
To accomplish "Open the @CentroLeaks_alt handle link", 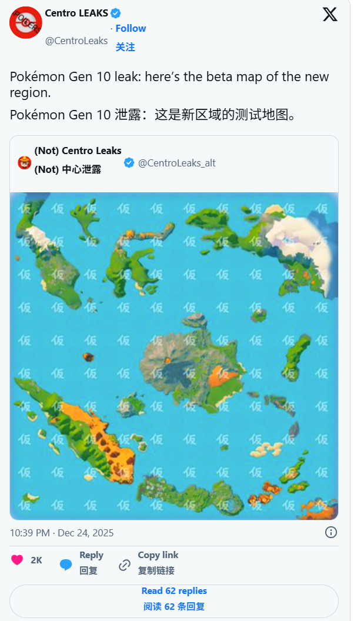I will 176,163.
